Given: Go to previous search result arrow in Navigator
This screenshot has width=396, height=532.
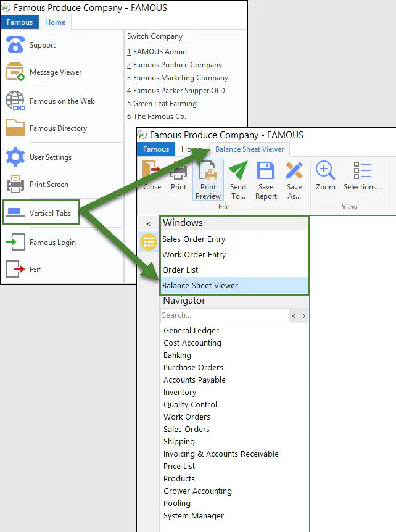Looking at the screenshot, I should pos(294,316).
